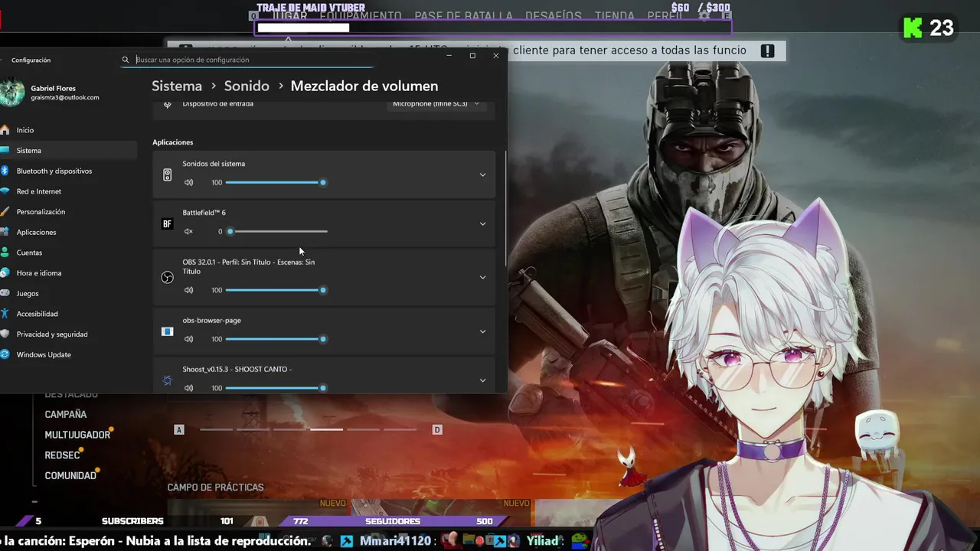The width and height of the screenshot is (980, 551).
Task: Select Sistema in the Settings sidebar
Action: 68,151
